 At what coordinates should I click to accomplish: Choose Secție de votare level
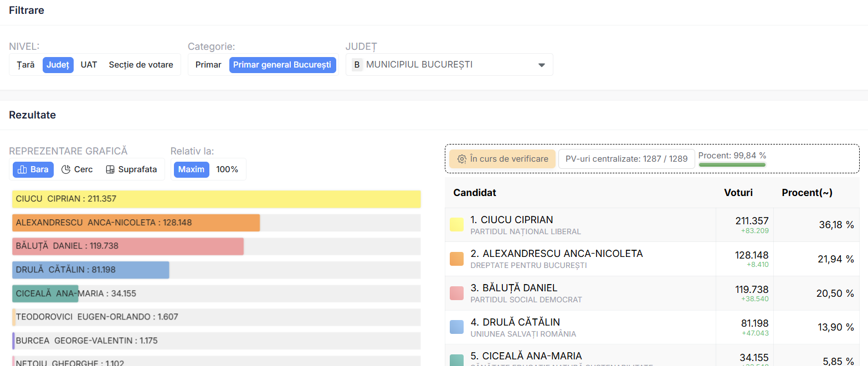[x=141, y=65]
